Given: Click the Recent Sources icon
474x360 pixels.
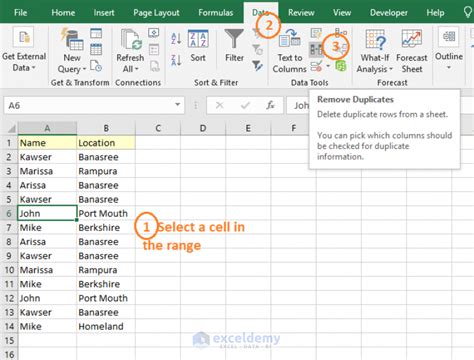Looking at the screenshot, I should point(96,66).
